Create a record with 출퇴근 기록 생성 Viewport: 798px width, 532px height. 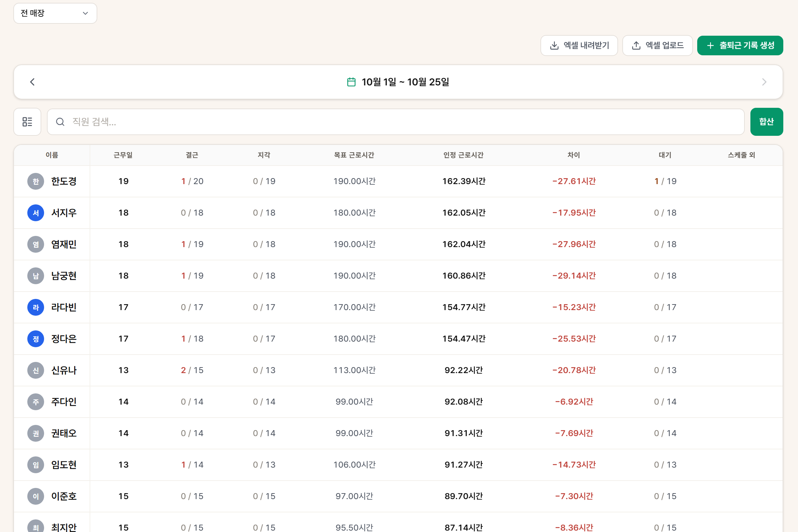click(740, 45)
